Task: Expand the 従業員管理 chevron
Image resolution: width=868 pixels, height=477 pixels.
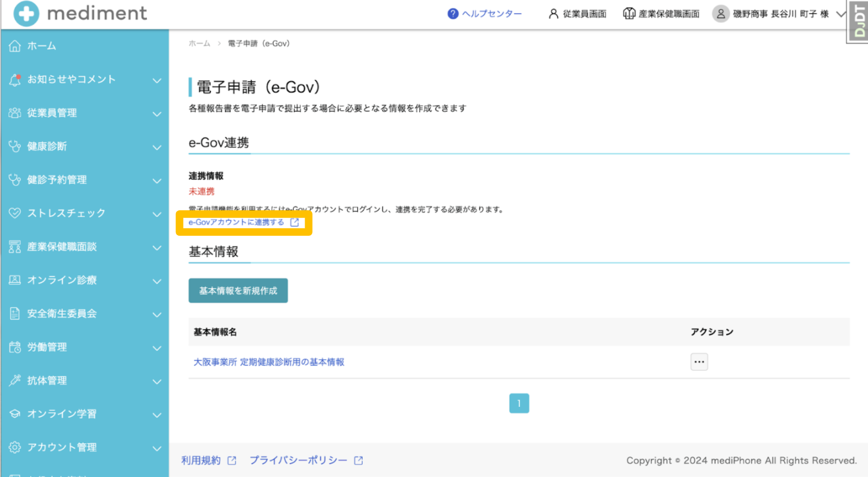Action: pos(157,114)
